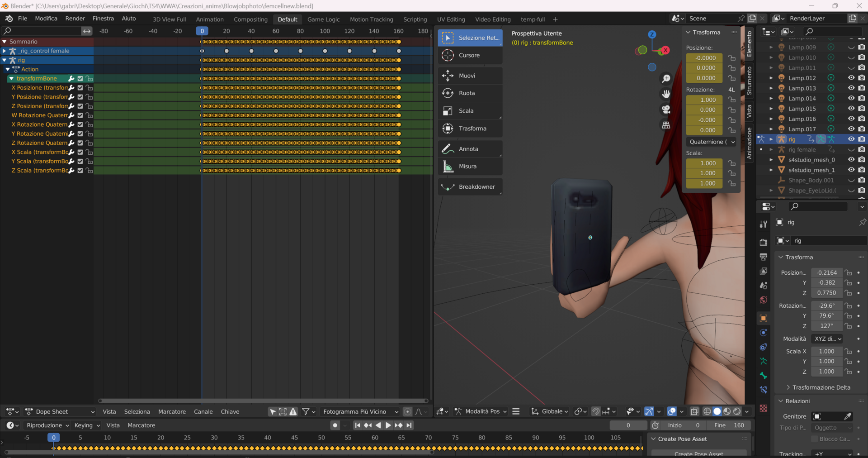
Task: Open the Dope Sheet mode dropdown
Action: click(60, 412)
